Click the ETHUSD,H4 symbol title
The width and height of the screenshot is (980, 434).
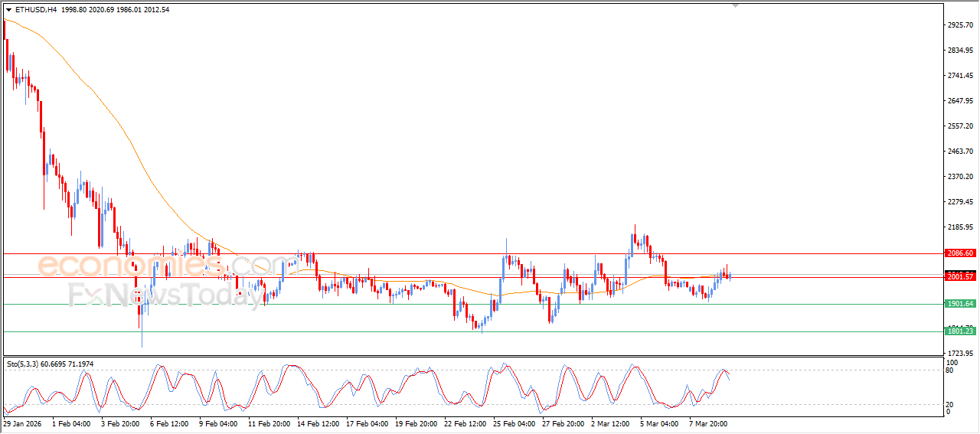[x=36, y=10]
